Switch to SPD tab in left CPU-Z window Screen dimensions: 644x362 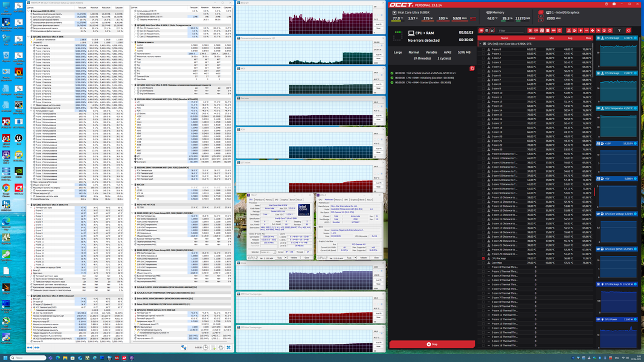[277, 200]
